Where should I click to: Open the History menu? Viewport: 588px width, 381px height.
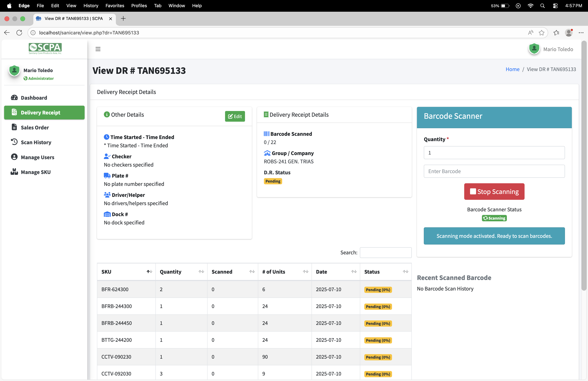(91, 6)
